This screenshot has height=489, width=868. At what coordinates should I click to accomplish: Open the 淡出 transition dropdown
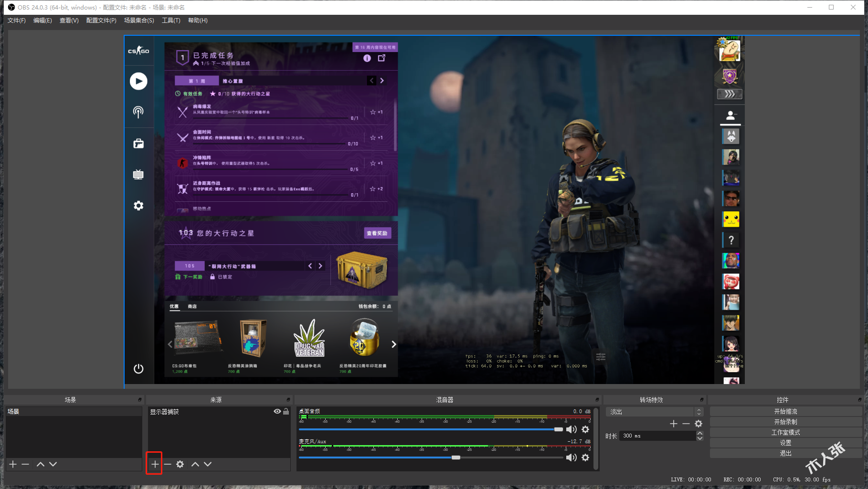tap(655, 412)
